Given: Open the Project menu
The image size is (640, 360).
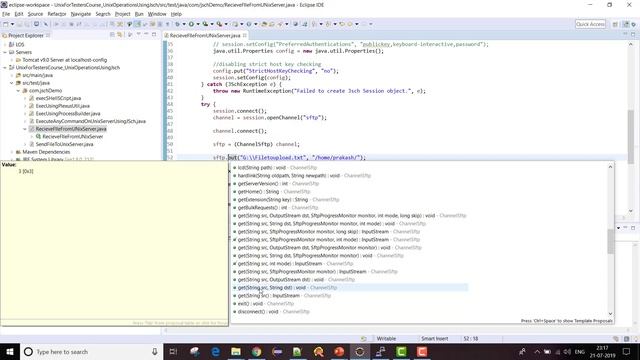Looking at the screenshot, I should pos(122,14).
